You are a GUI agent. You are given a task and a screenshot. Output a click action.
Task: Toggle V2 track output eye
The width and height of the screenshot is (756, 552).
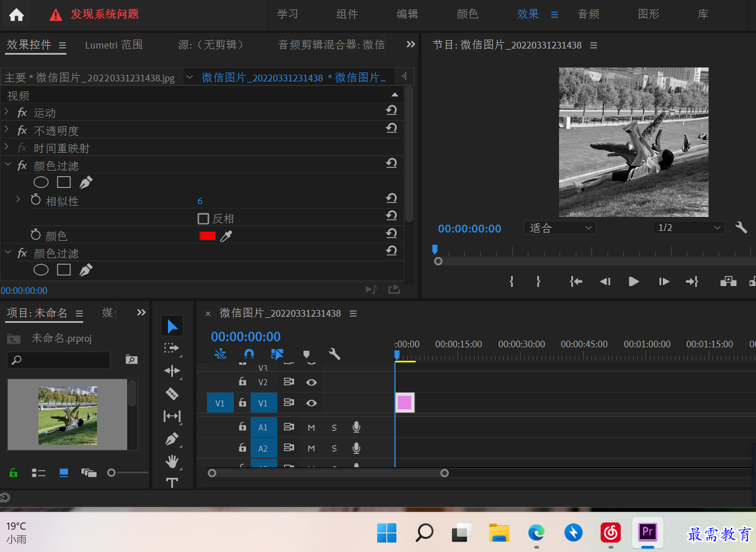coord(311,382)
